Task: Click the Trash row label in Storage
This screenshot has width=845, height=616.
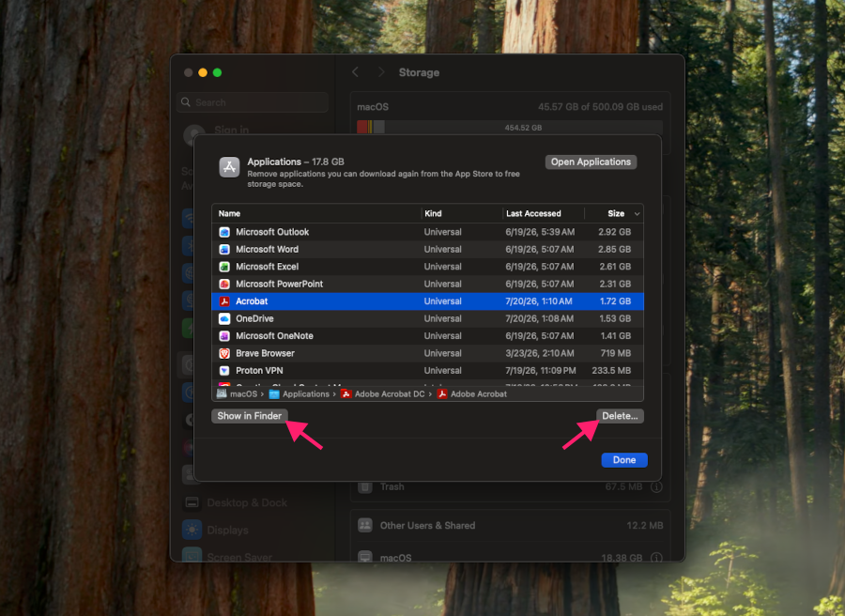Action: (392, 486)
